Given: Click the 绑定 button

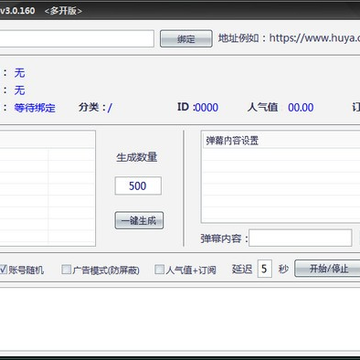Looking at the screenshot, I should 186,39.
